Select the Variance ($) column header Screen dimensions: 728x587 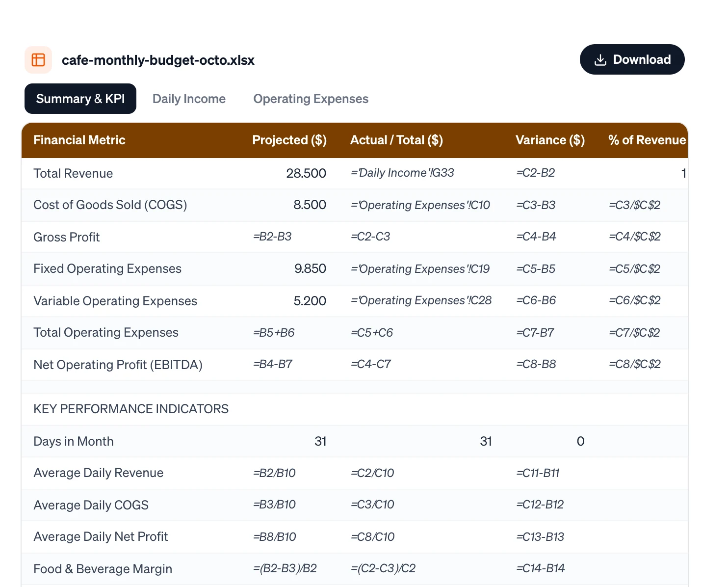tap(550, 140)
